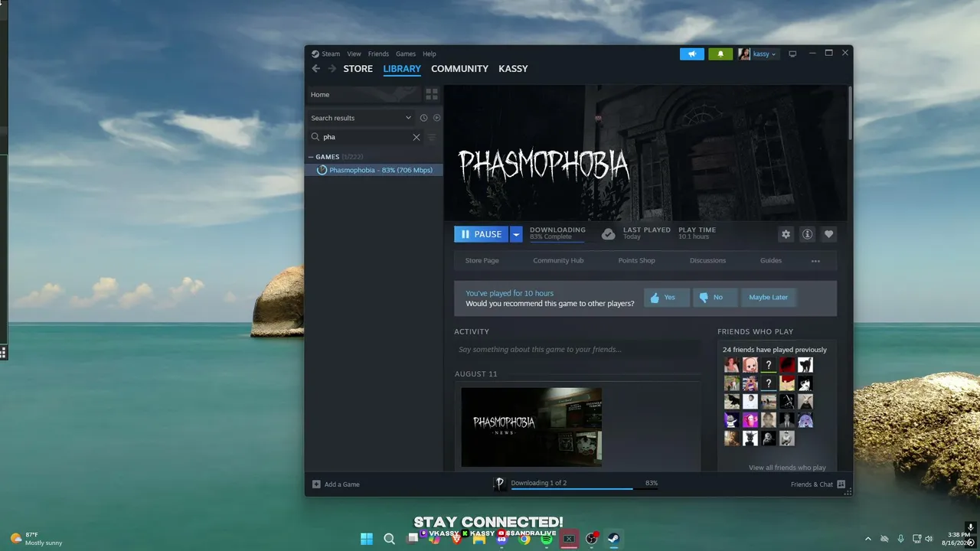980x551 pixels.
Task: Go back with the left arrow
Action: click(x=315, y=69)
